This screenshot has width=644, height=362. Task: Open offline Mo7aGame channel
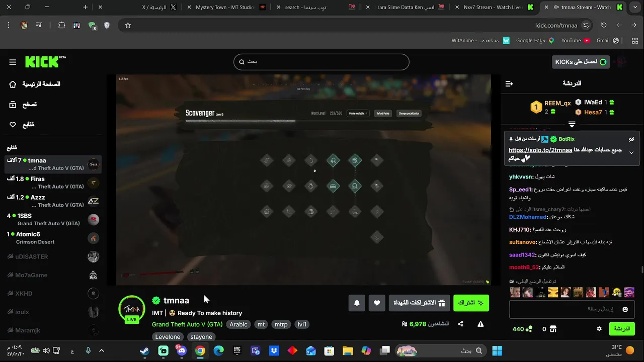click(x=53, y=275)
